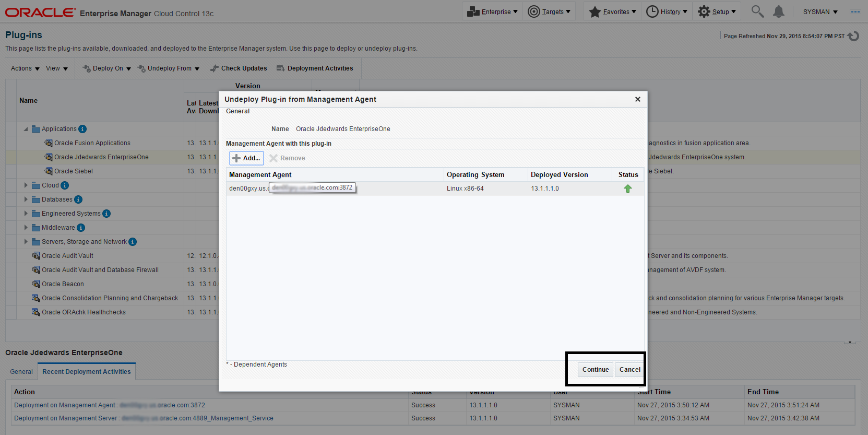868x435 pixels.
Task: Click the green up status arrow
Action: click(x=628, y=189)
